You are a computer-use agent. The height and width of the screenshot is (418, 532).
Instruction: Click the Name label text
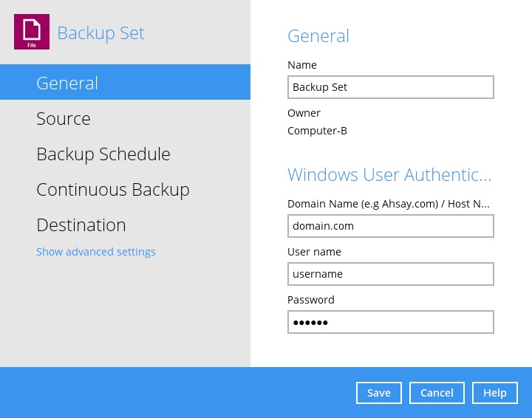[x=302, y=65]
